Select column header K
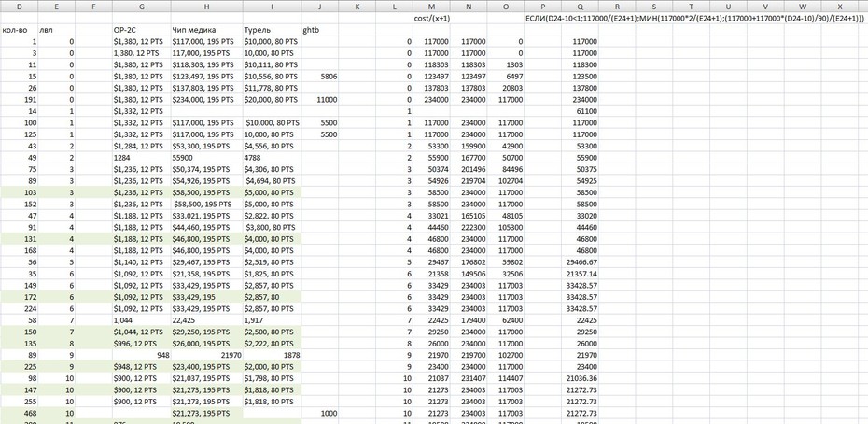Viewport: 868px width, 424px height. (x=357, y=7)
